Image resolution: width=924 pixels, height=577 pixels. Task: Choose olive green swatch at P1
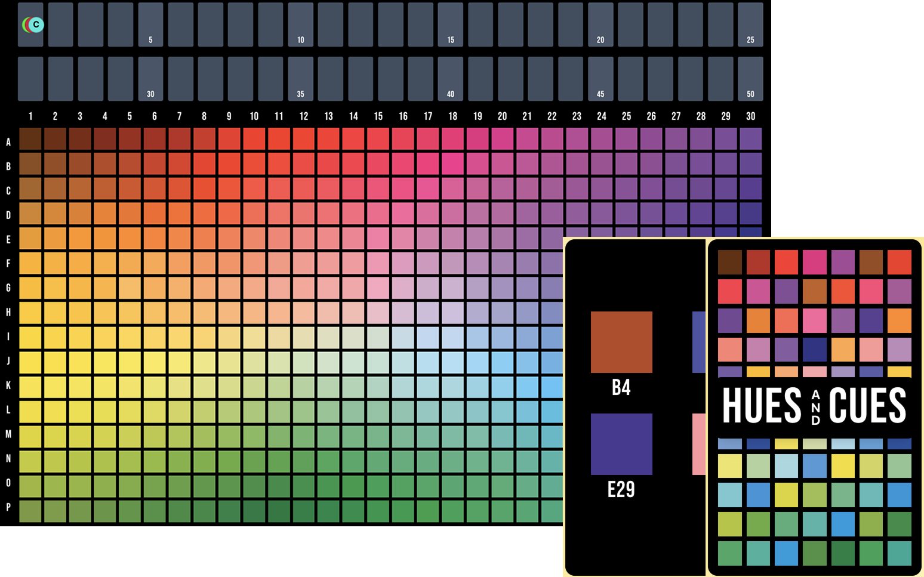click(x=30, y=511)
